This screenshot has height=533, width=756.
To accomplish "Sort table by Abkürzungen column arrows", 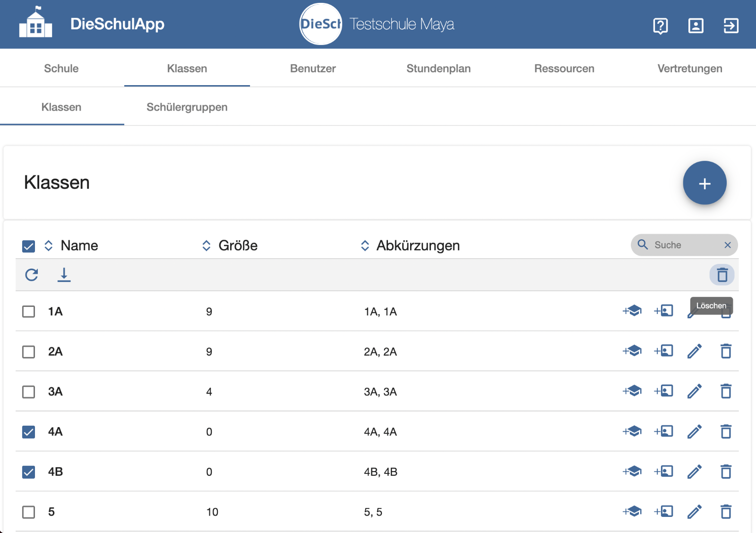I will coord(365,245).
